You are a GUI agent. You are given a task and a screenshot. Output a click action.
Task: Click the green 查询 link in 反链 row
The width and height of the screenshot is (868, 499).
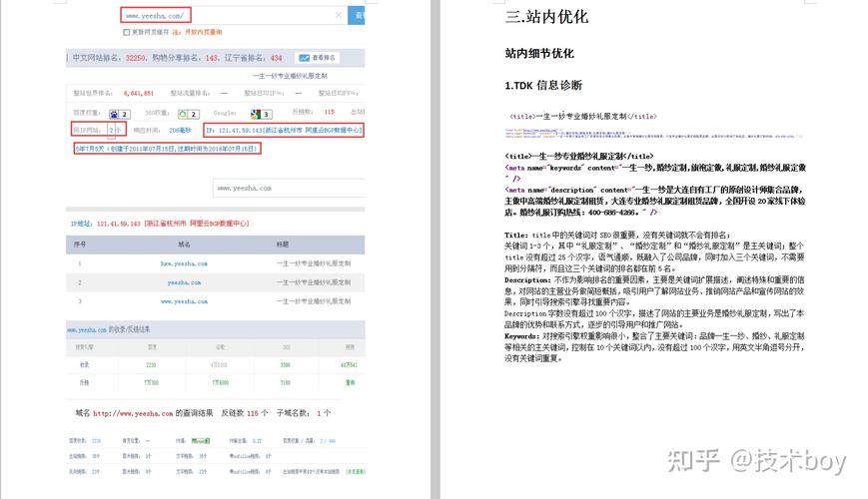tap(350, 383)
